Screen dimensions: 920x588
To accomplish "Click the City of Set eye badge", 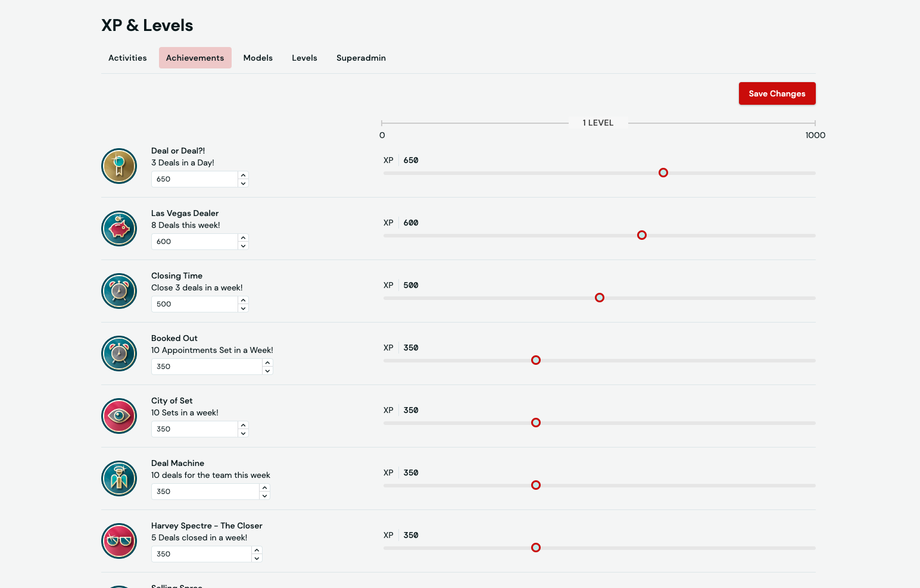I will [119, 416].
